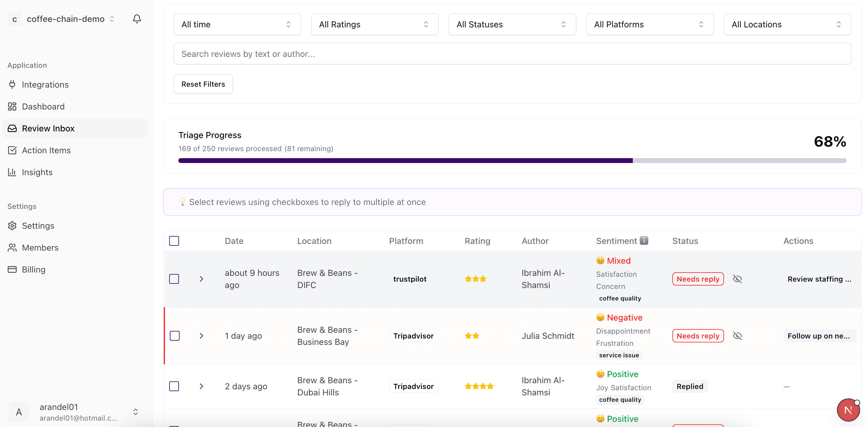Viewport: 868px width, 427px height.
Task: Click the Triage Progress bar
Action: (512, 161)
